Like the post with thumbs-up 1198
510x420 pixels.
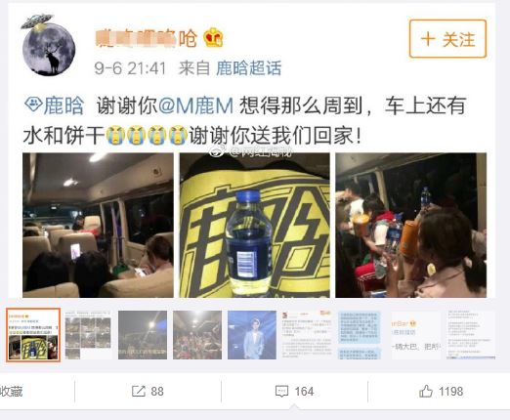pos(441,391)
